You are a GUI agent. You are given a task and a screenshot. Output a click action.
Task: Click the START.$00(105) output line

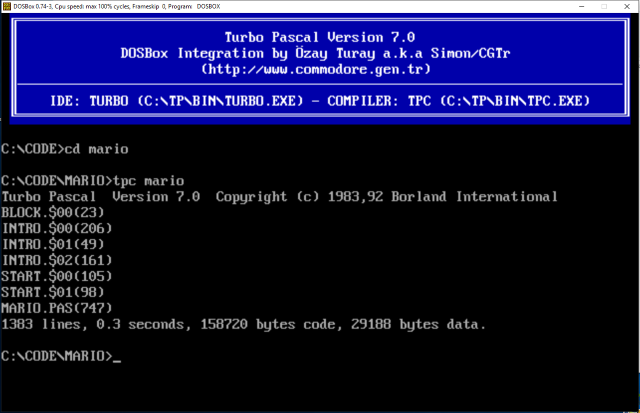click(57, 276)
